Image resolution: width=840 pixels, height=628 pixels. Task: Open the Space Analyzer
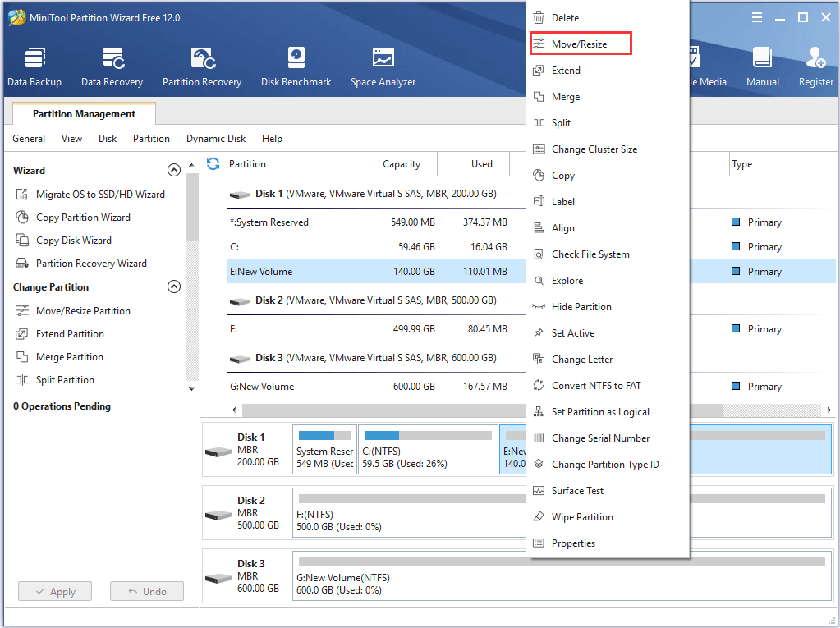coord(383,66)
